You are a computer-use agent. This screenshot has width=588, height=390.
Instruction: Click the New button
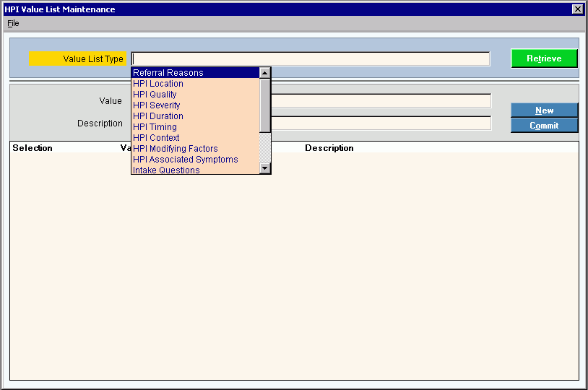544,110
